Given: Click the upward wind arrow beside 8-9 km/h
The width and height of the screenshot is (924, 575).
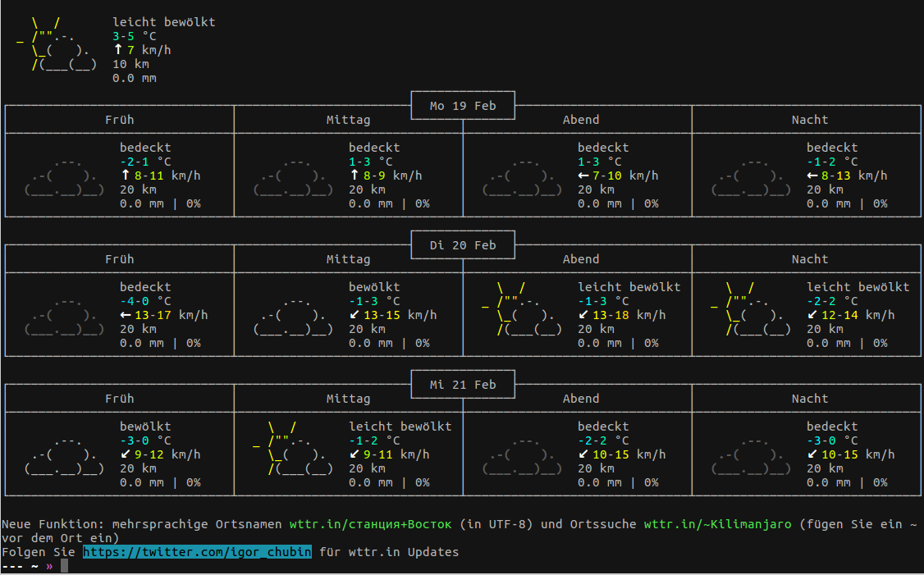Looking at the screenshot, I should pyautogui.click(x=355, y=175).
